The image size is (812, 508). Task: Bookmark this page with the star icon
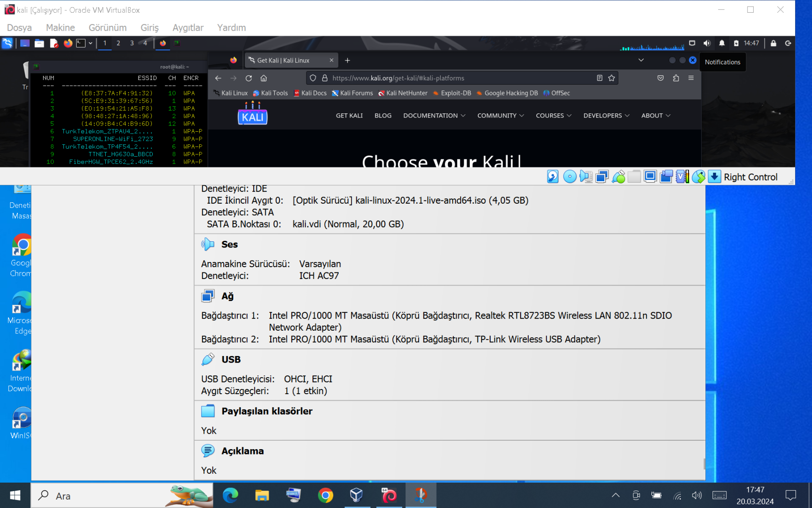611,78
